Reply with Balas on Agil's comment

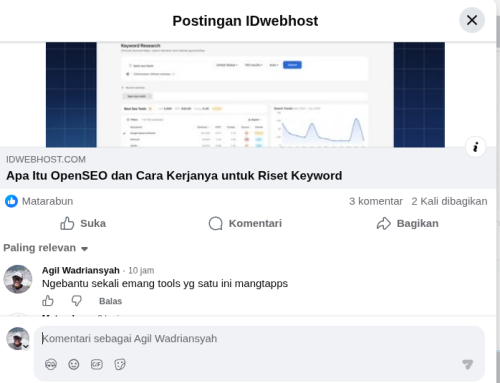[x=110, y=301]
